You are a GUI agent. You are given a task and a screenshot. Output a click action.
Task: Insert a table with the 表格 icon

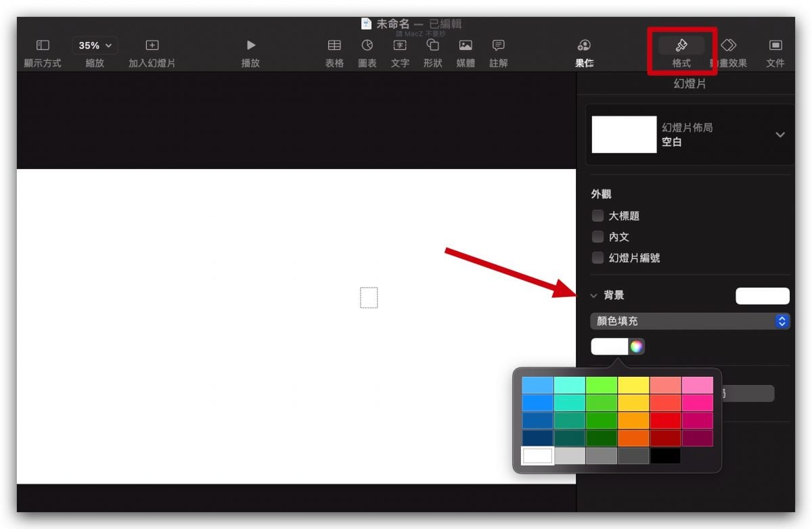[x=334, y=45]
